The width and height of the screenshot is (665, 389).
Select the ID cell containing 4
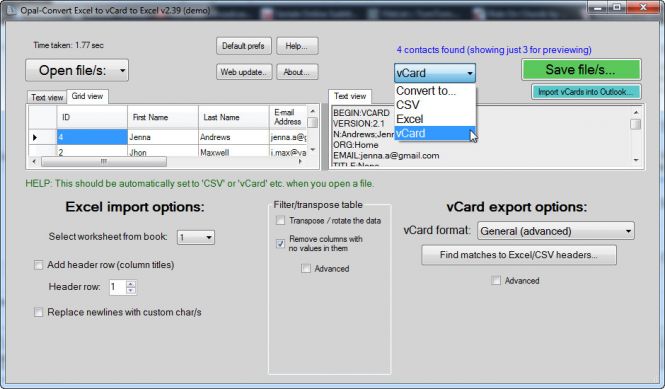[x=92, y=137]
